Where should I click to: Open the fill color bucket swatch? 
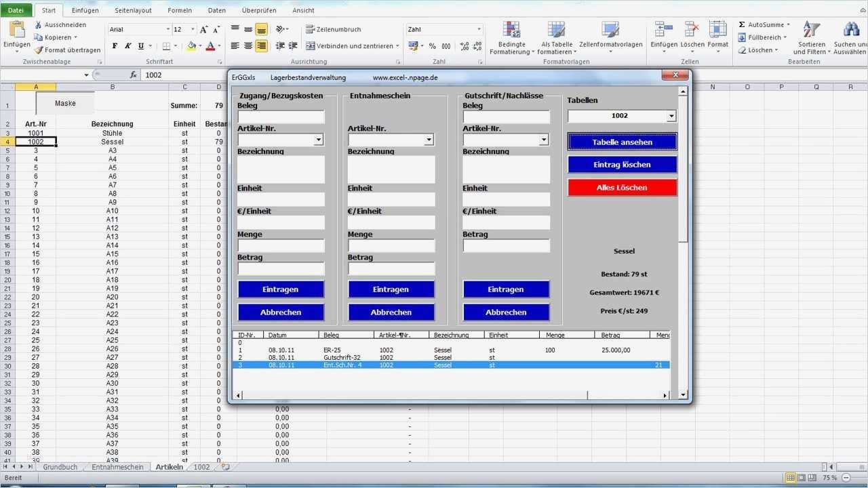[x=191, y=46]
